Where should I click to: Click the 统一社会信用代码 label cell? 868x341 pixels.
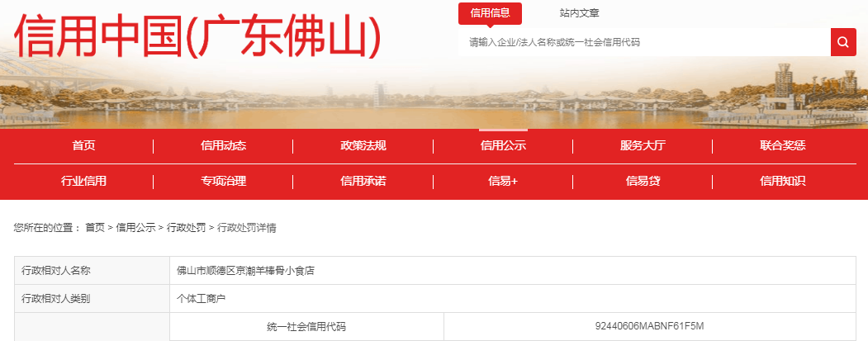306,327
